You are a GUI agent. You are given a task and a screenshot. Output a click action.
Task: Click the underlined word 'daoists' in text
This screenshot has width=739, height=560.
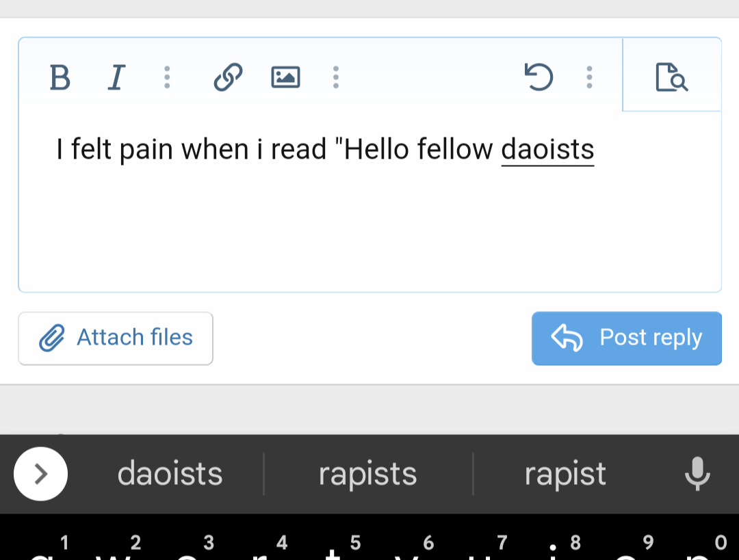pyautogui.click(x=547, y=148)
